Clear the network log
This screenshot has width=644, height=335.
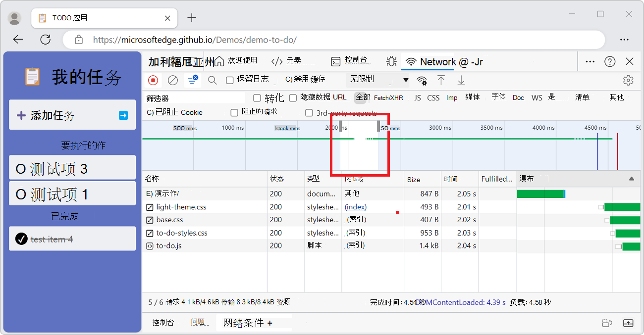(x=173, y=80)
